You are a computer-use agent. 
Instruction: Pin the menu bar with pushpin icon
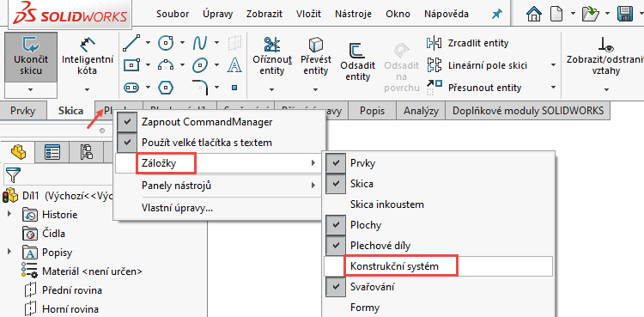tap(496, 14)
